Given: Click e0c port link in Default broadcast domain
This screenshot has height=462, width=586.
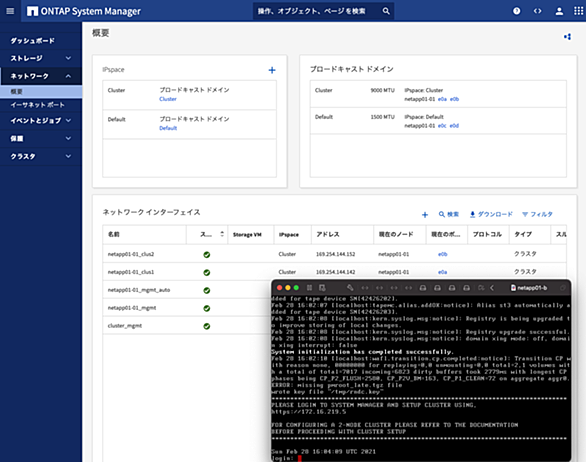Looking at the screenshot, I should 442,126.
